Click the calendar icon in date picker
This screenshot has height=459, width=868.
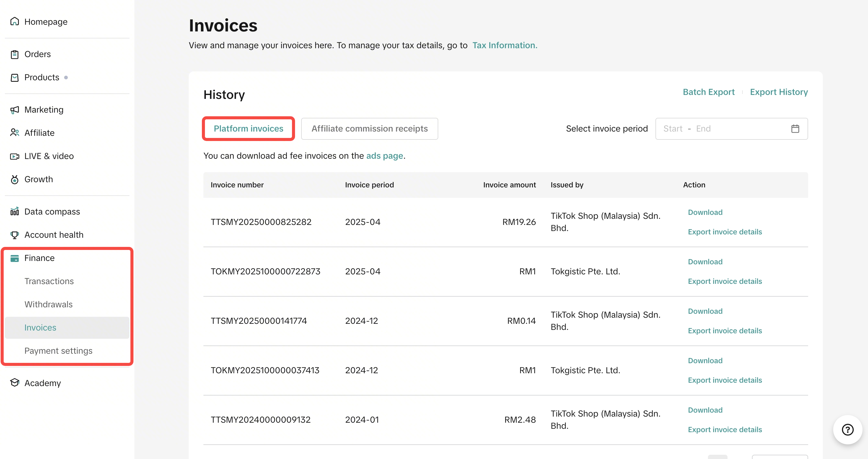pos(795,129)
